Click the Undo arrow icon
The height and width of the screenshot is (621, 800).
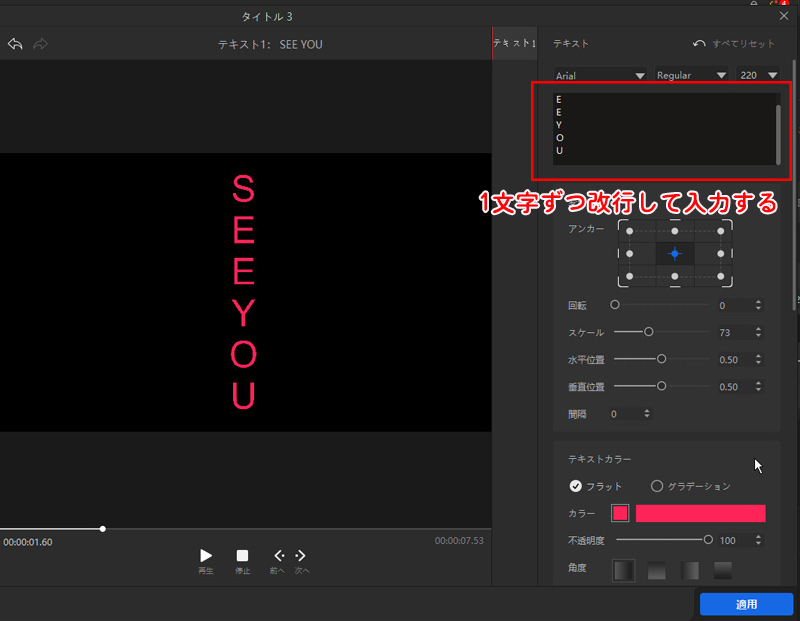click(x=13, y=42)
